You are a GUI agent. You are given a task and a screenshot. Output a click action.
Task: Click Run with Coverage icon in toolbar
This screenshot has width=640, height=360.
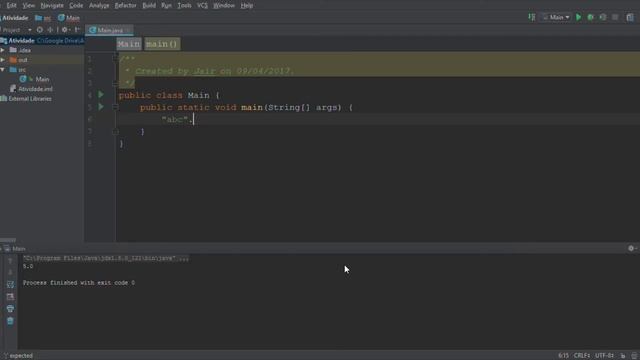(603, 17)
